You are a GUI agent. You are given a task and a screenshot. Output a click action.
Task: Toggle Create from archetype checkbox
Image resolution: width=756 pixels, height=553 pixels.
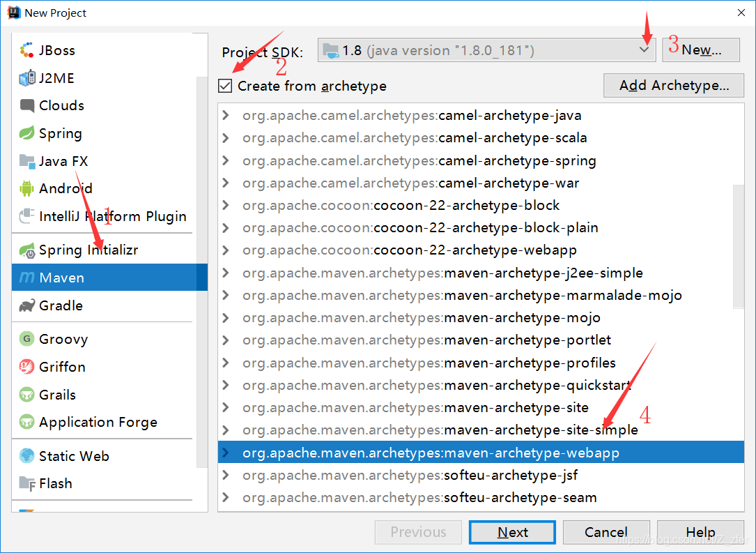[x=224, y=86]
